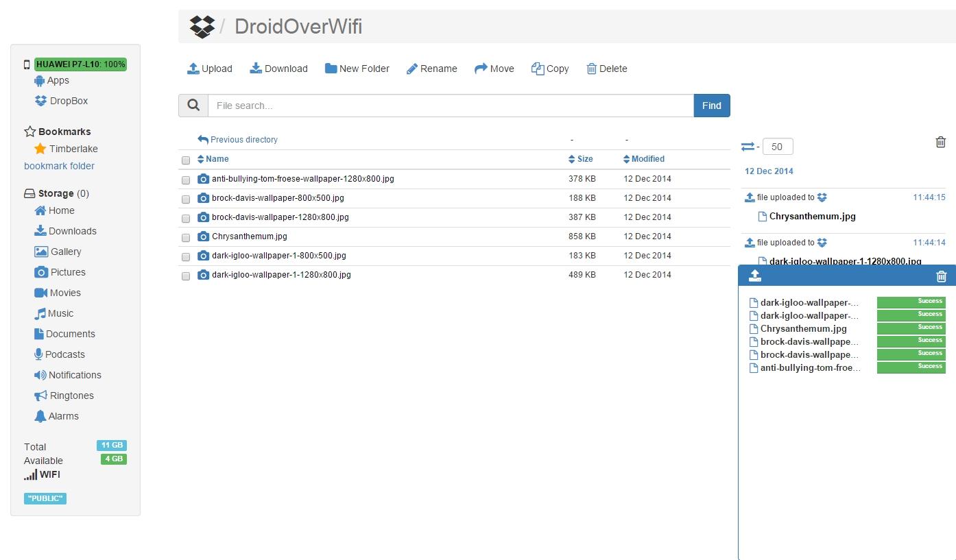Click the magnifier search icon
This screenshot has width=956, height=560.
pos(193,106)
